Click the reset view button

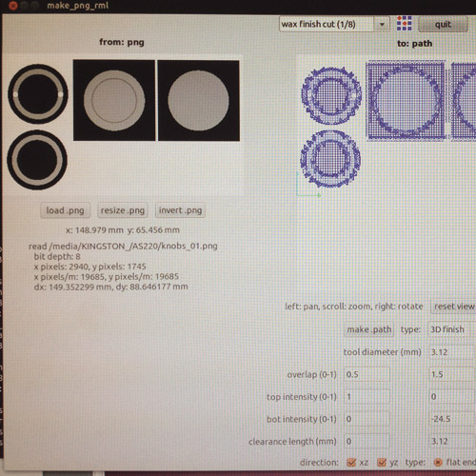click(x=453, y=307)
